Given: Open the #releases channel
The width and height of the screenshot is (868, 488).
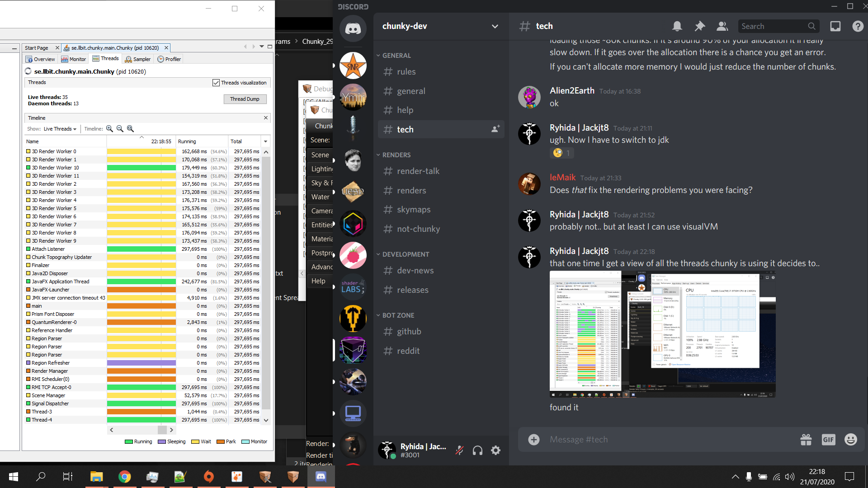Looking at the screenshot, I should pos(413,290).
